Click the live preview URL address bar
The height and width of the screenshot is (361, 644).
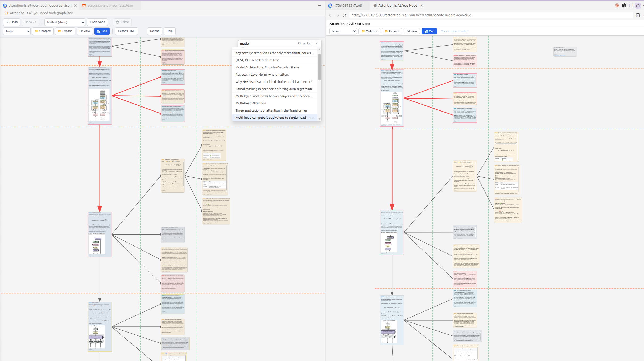point(490,15)
